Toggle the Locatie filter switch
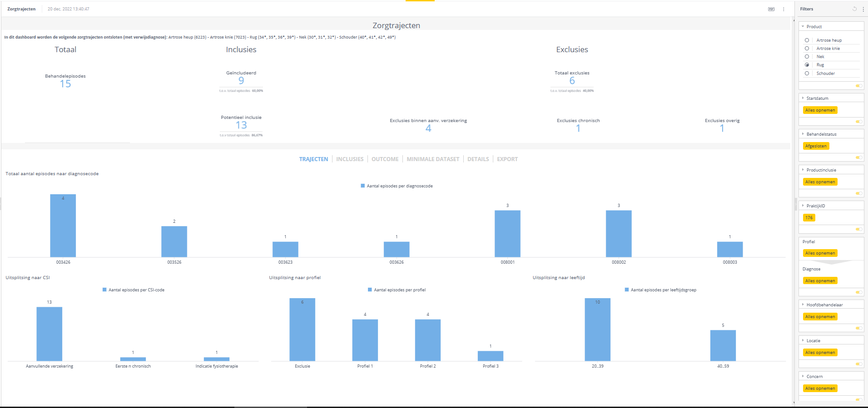The image size is (868, 408). coord(859,364)
